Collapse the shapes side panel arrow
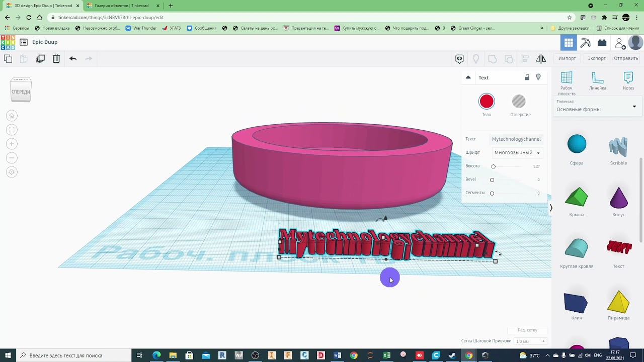The image size is (644, 362). 551,208
